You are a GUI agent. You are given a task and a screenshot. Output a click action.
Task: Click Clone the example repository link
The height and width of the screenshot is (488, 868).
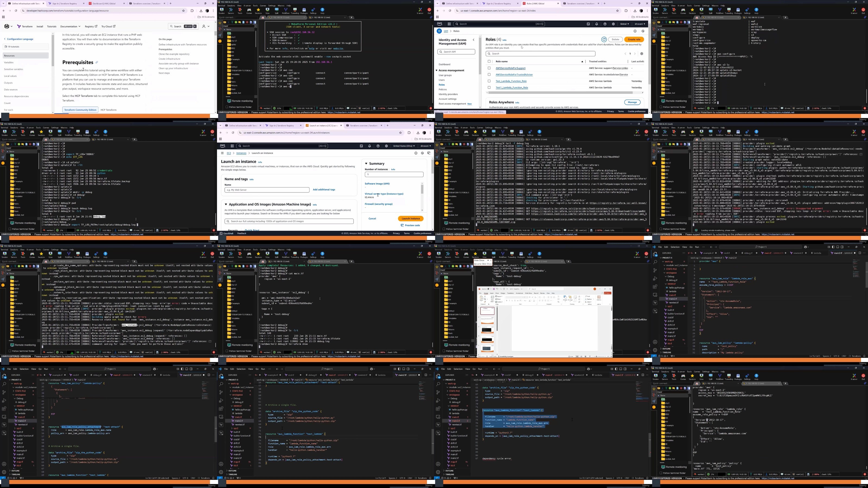(x=174, y=54)
